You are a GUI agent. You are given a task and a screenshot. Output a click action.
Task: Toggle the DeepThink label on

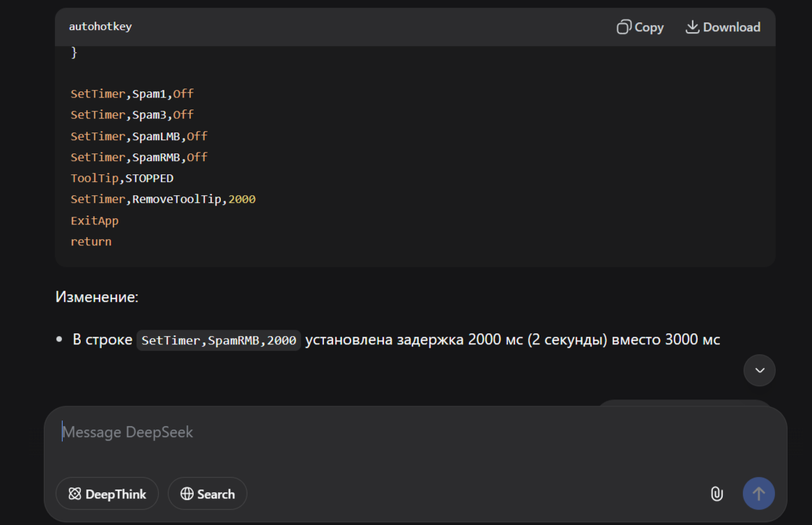coord(116,494)
